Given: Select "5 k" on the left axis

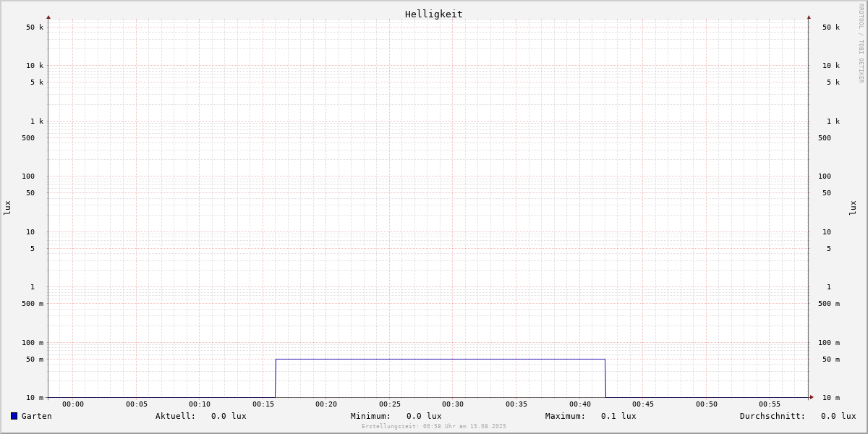Looking at the screenshot, I should click(x=37, y=82).
